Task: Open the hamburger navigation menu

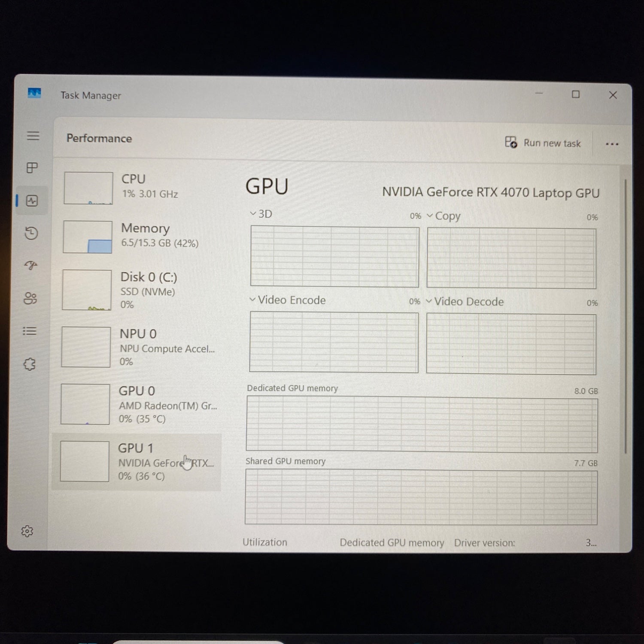Action: 33,136
